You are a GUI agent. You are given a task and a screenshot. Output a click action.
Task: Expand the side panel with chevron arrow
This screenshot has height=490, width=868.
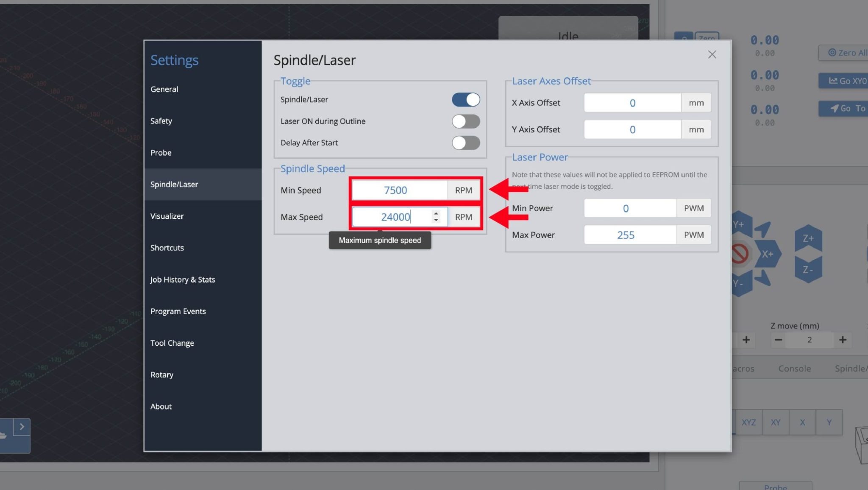[x=22, y=427]
